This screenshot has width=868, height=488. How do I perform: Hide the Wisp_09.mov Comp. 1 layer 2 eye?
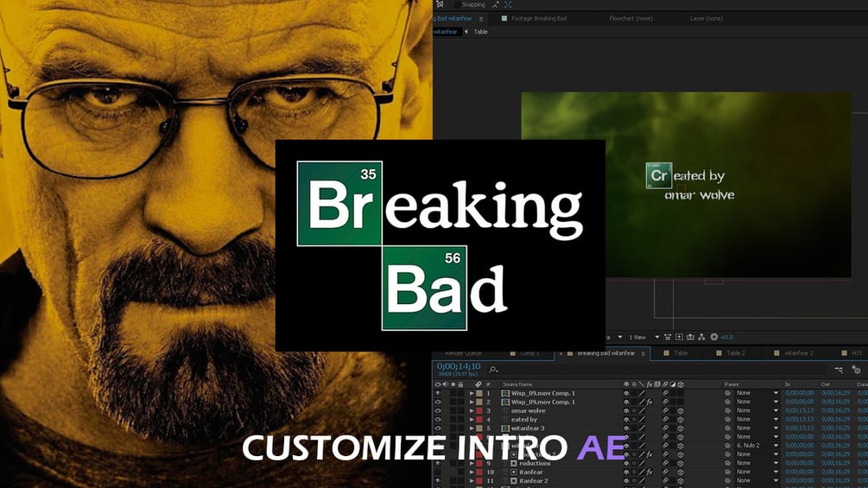click(438, 402)
